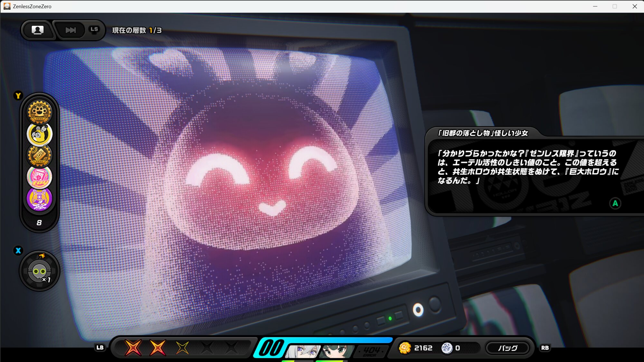Use the skull bomb plug-in item

coord(40,271)
